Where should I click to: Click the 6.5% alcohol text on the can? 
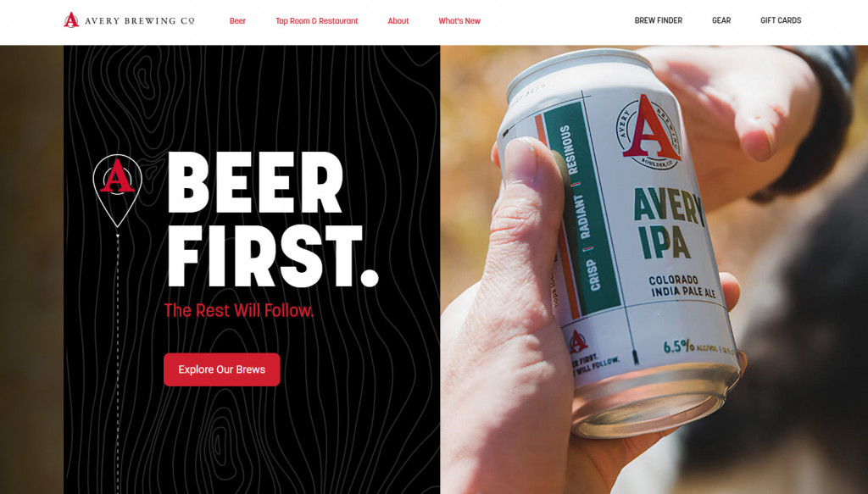(x=679, y=347)
